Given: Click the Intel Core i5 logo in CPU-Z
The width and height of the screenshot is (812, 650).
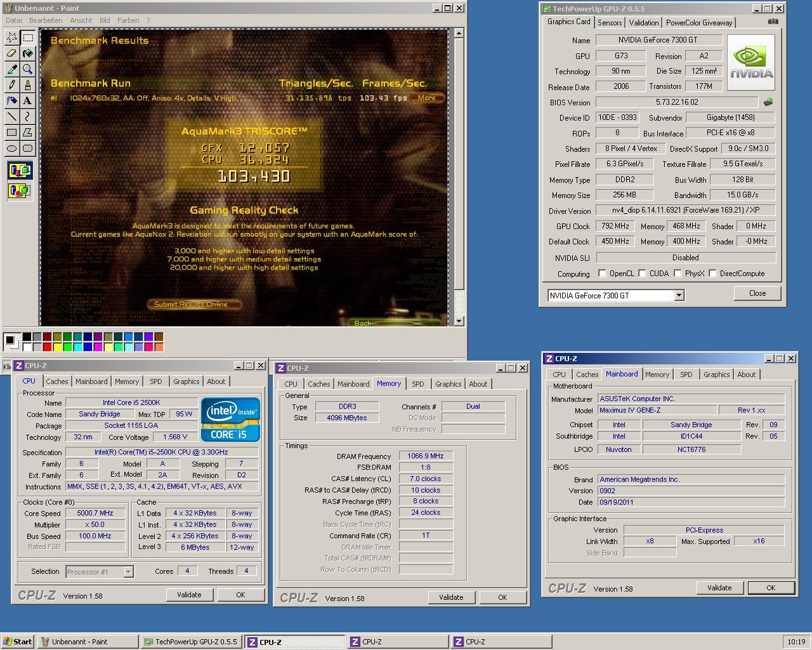Looking at the screenshot, I should (230, 420).
